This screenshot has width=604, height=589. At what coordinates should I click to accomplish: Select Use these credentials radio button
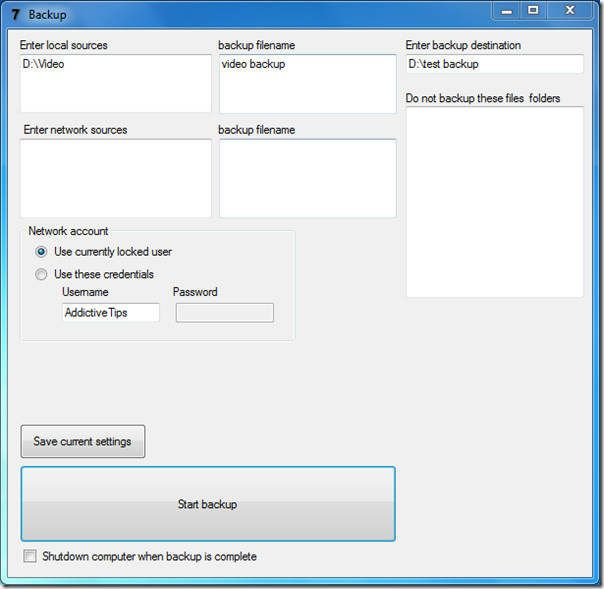[x=41, y=274]
